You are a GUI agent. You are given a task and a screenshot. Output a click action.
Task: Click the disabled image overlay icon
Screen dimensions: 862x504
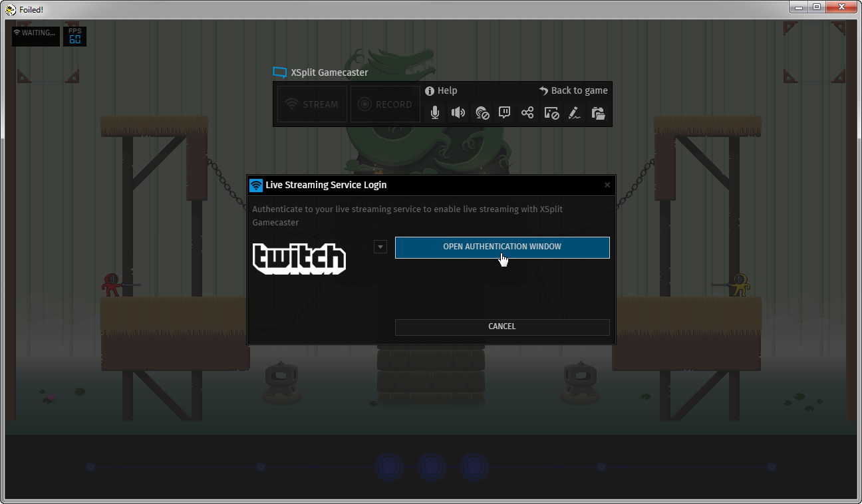tap(551, 113)
